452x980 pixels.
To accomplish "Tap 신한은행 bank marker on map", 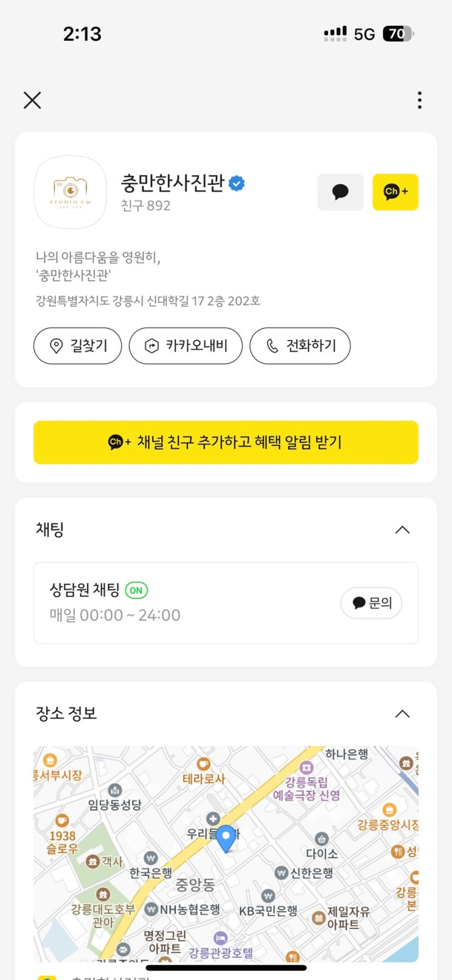I will (281, 873).
